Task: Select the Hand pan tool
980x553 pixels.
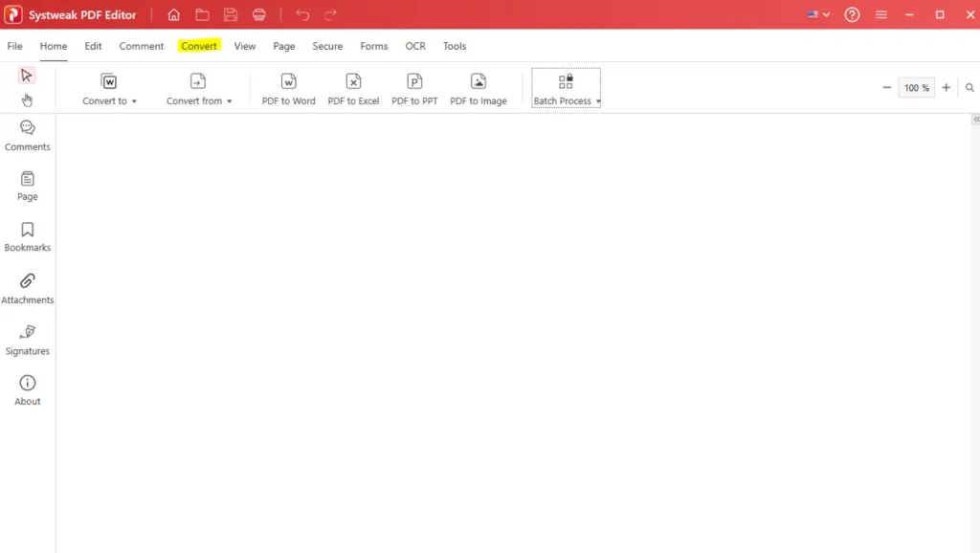Action: 27,100
